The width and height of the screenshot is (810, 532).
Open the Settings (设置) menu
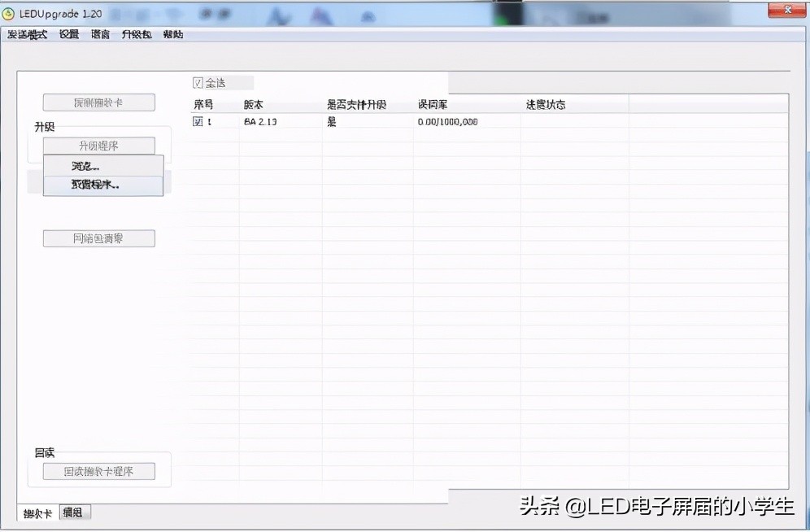click(x=67, y=34)
